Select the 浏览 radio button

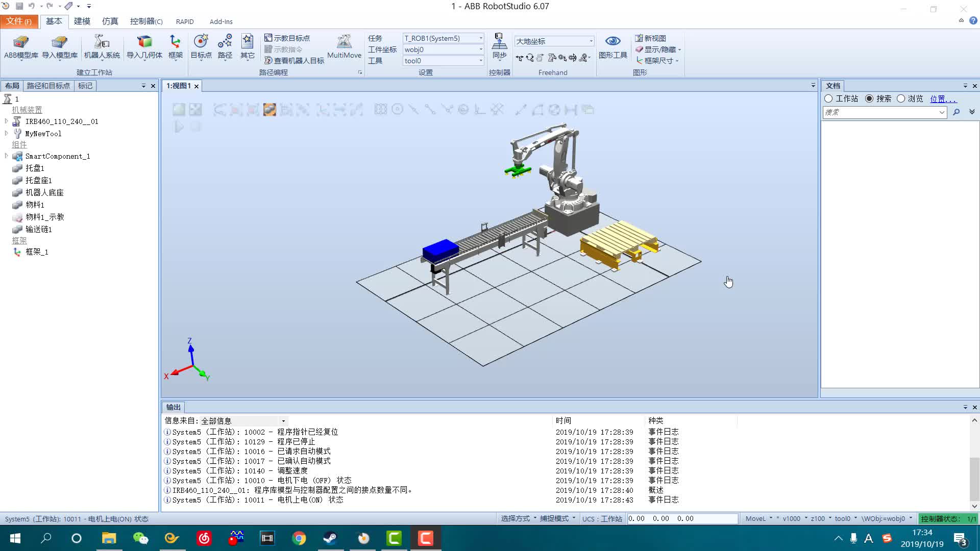(901, 98)
